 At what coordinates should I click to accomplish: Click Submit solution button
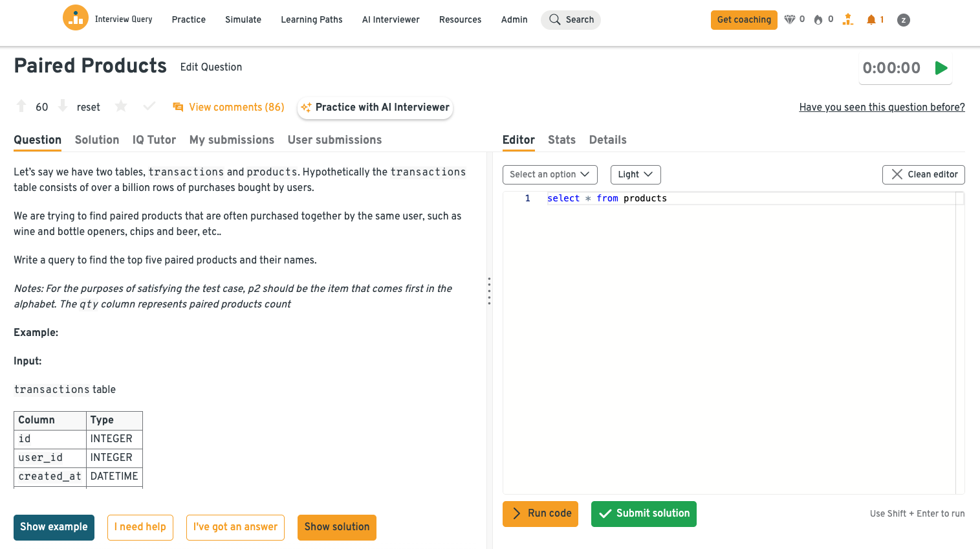click(x=644, y=513)
